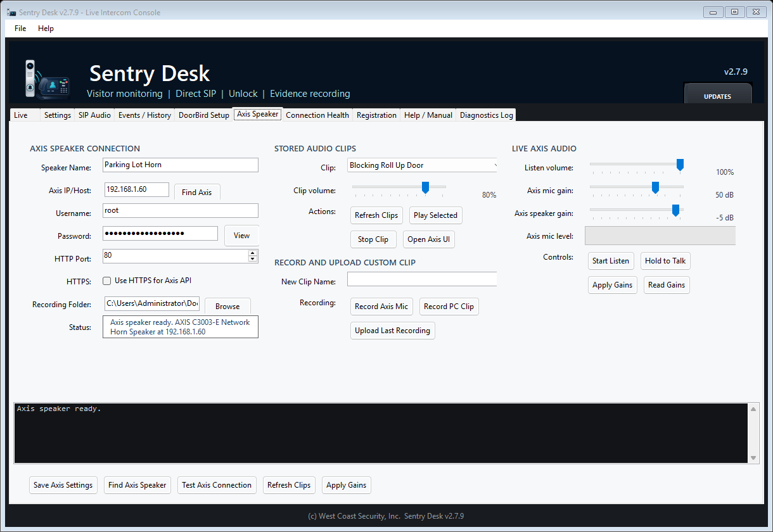Screen dimensions: 773x532
Task: Increase HTTP Port with the up arrow
Action: click(x=253, y=253)
